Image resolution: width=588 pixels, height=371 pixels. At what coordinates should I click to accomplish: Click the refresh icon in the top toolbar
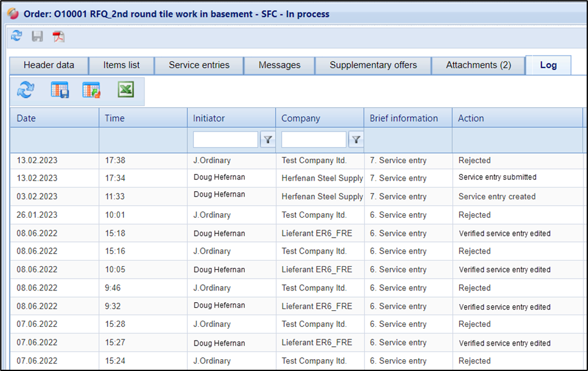click(17, 37)
